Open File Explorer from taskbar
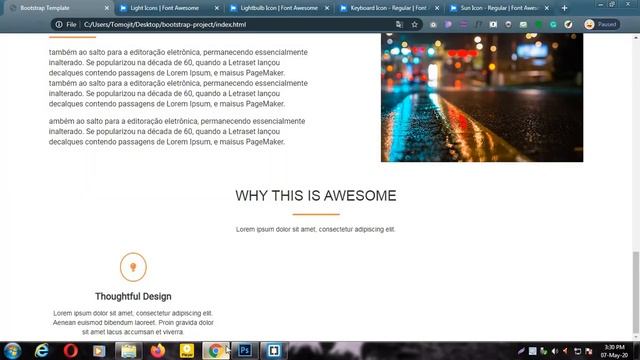This screenshot has width=640, height=360. point(129,351)
